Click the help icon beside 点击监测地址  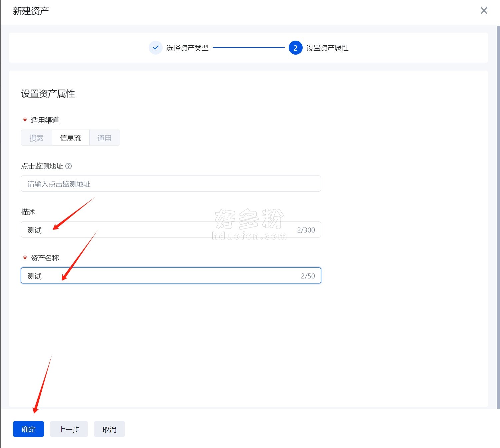pyautogui.click(x=69, y=166)
